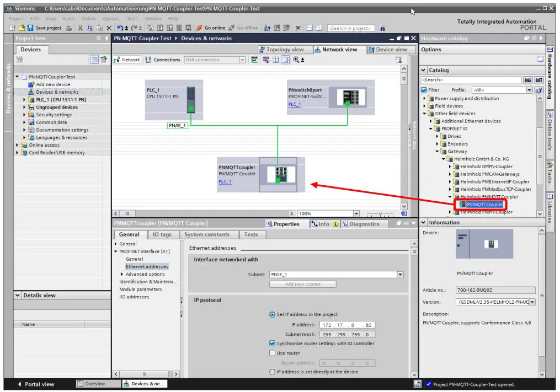Click the Network mode button in toolbar

(127, 60)
